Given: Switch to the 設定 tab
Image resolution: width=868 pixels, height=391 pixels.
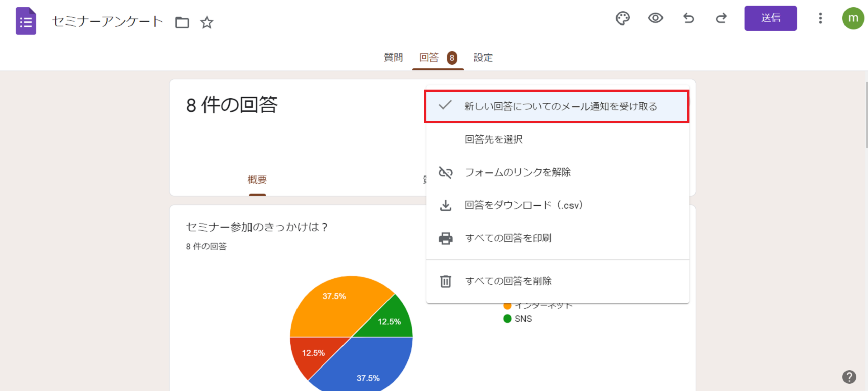Looking at the screenshot, I should [483, 57].
